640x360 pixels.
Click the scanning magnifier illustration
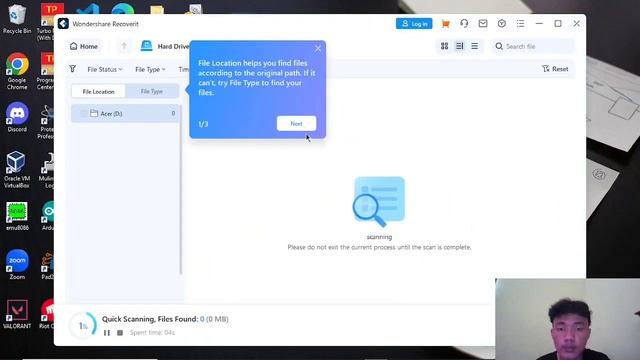[379, 202]
